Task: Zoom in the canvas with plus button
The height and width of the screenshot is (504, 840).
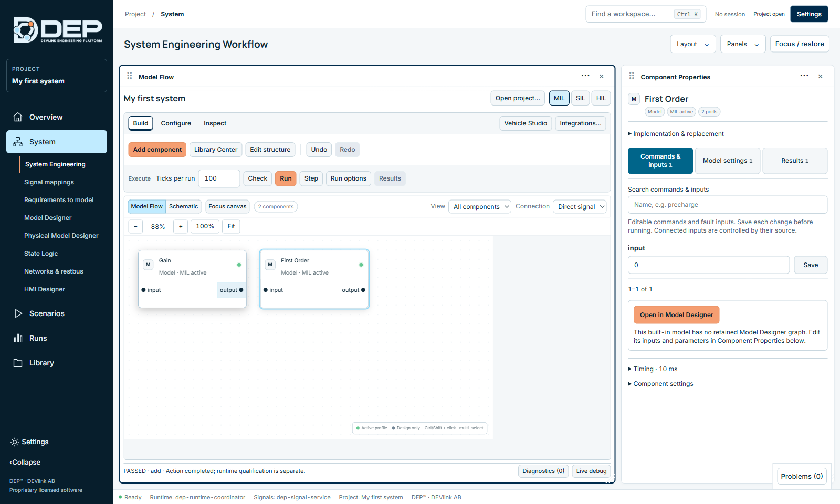Action: [181, 226]
